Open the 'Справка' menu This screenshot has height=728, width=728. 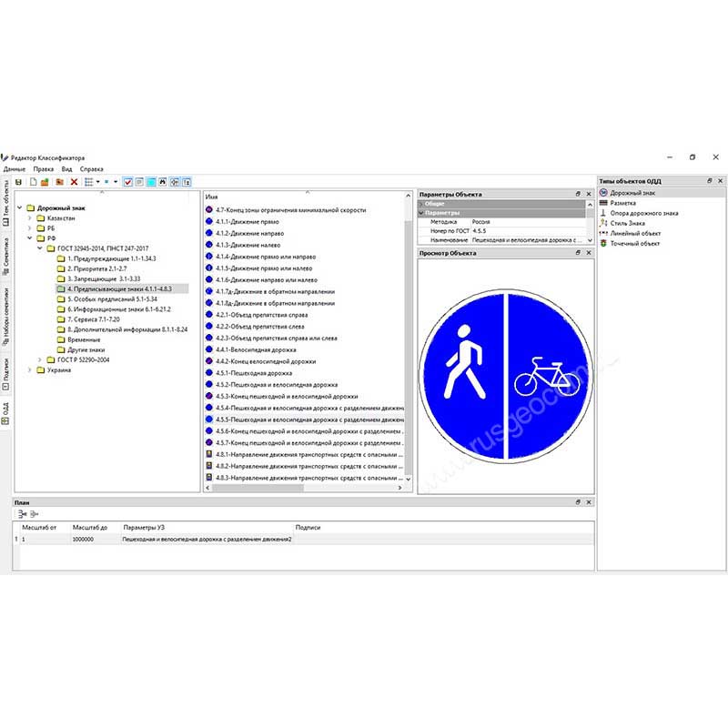coord(91,169)
